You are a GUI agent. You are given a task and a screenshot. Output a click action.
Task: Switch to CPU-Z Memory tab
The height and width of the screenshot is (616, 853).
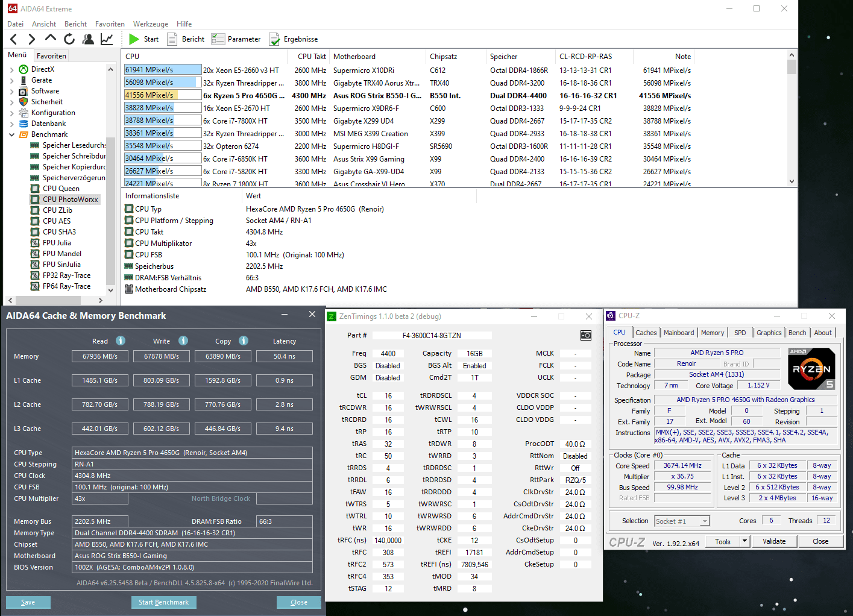pos(713,333)
